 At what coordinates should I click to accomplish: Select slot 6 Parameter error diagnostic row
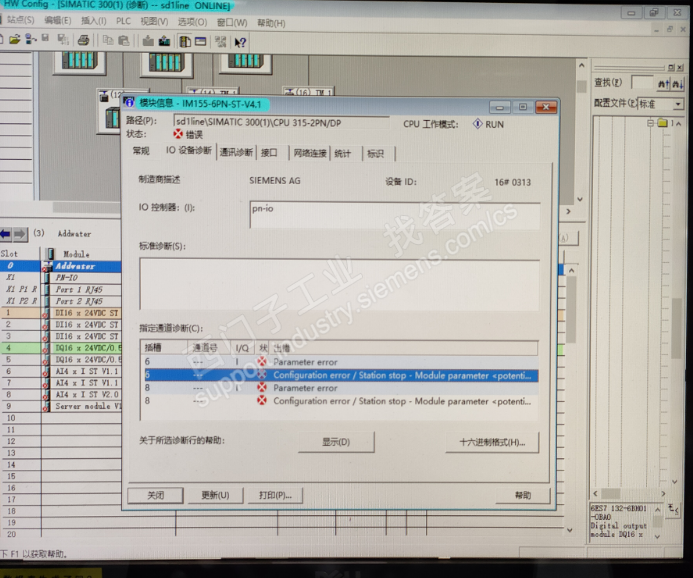point(339,362)
